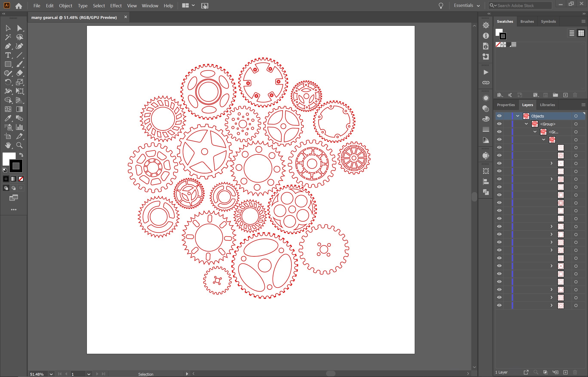Select the Hand tool
This screenshot has width=588, height=377.
(x=8, y=145)
